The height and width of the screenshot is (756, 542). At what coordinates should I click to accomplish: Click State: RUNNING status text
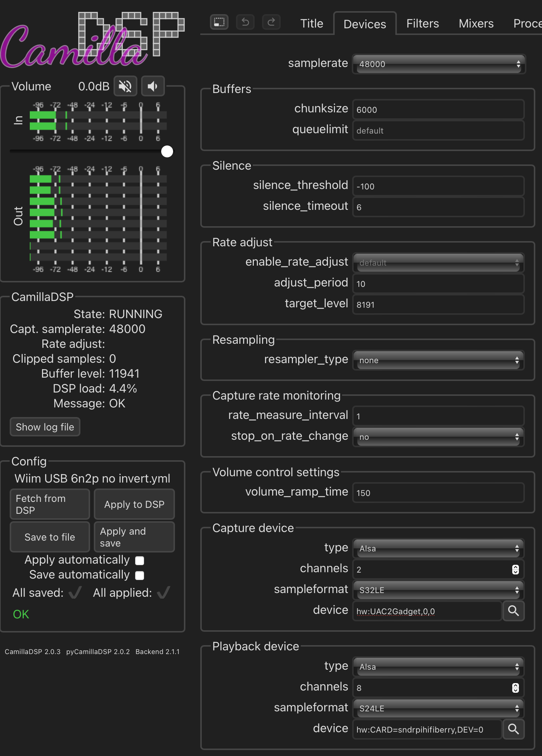118,314
